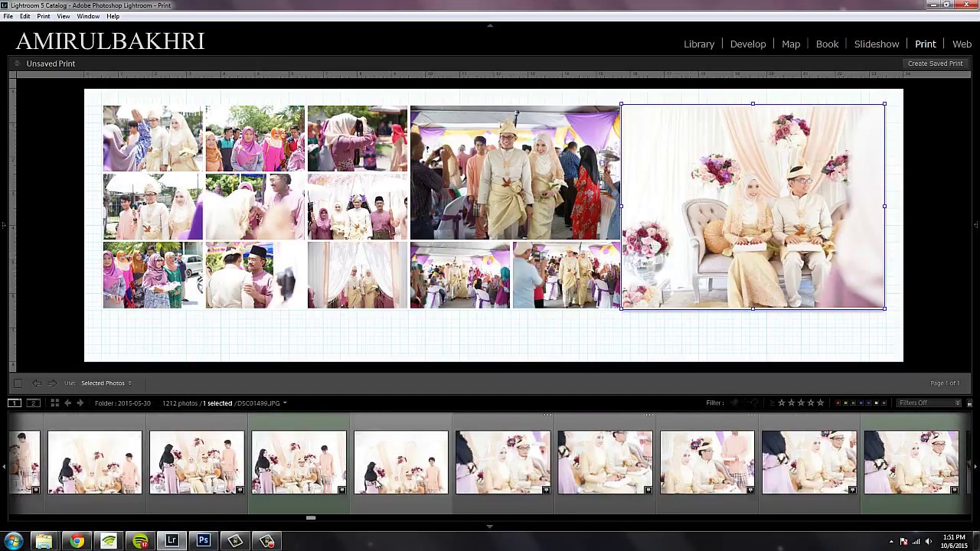Select the large couple on sofa photo cell
This screenshot has height=551, width=980.
(753, 207)
